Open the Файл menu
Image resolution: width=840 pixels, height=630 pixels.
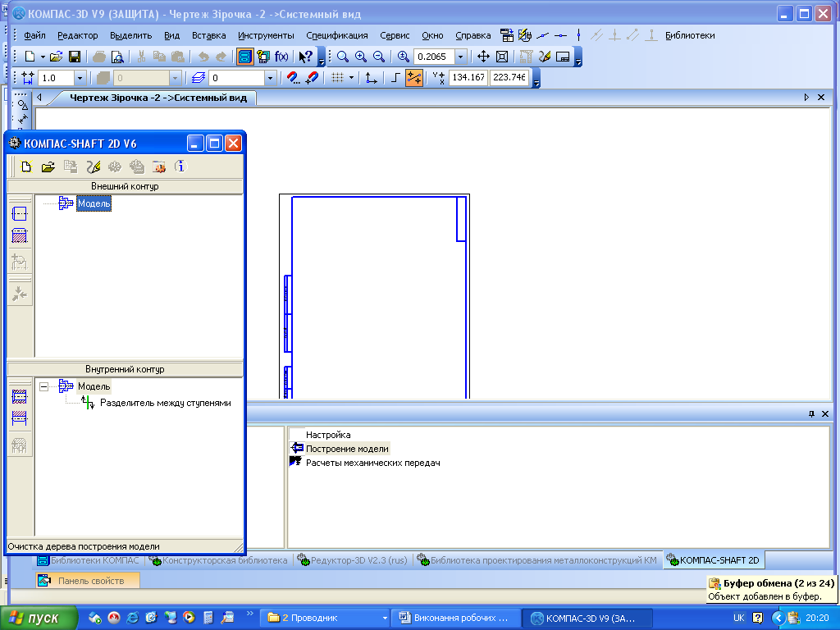(x=34, y=35)
